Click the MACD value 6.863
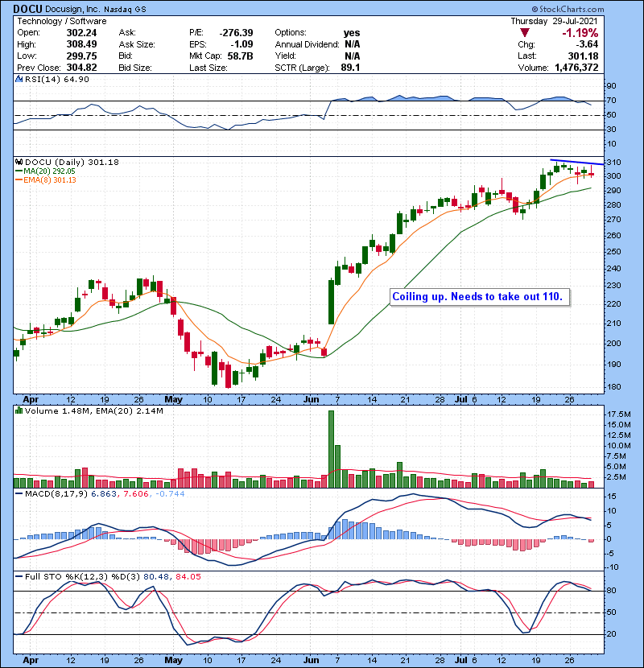Viewport: 644px width, 668px height. tap(104, 494)
